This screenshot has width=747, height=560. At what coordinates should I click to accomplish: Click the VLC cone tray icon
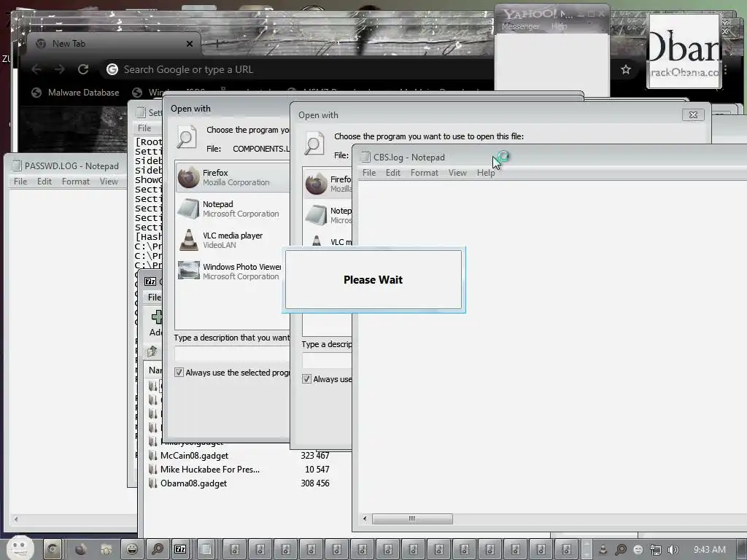click(x=603, y=550)
